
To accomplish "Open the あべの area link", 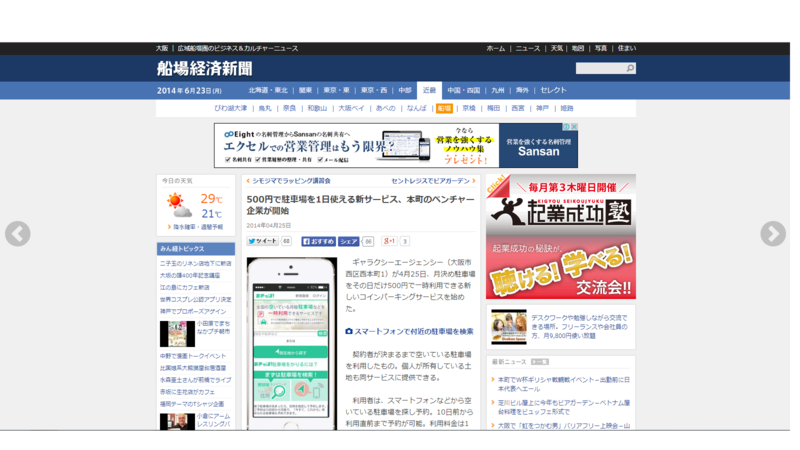I will point(386,108).
